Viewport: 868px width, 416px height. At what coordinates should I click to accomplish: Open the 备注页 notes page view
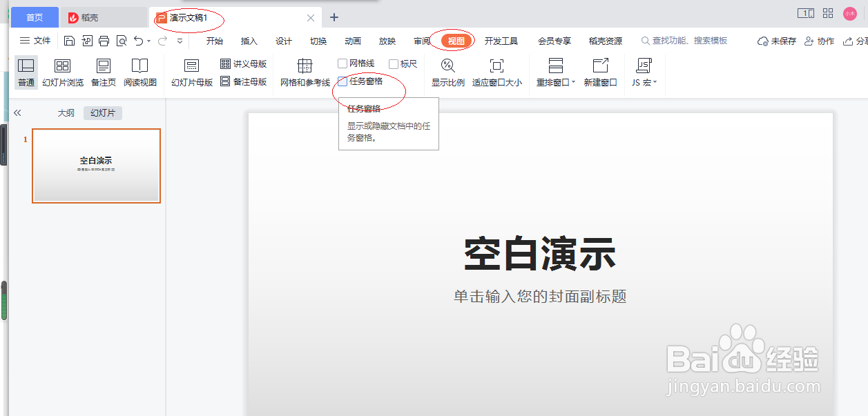102,71
